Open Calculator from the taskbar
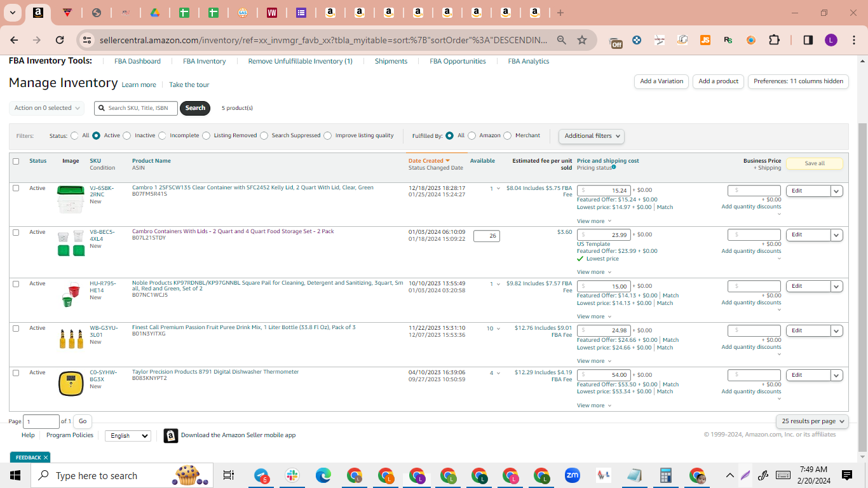This screenshot has width=868, height=488. click(x=666, y=475)
